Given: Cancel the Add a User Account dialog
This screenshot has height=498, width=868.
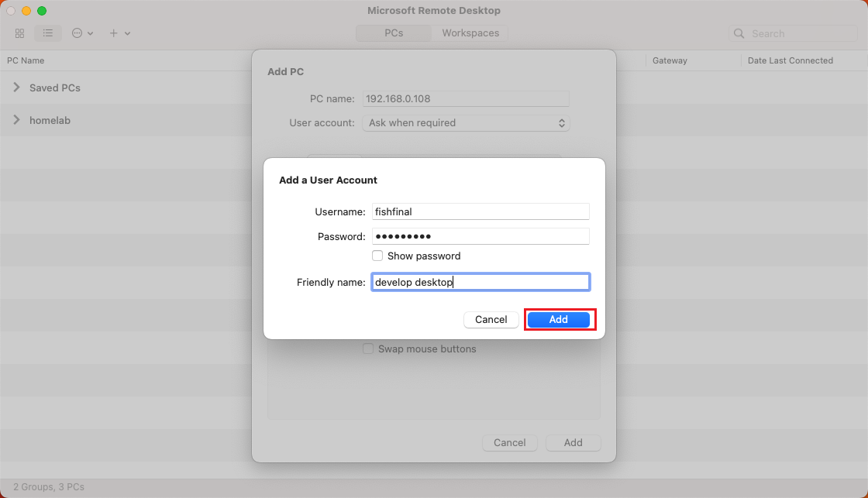Looking at the screenshot, I should (x=491, y=319).
